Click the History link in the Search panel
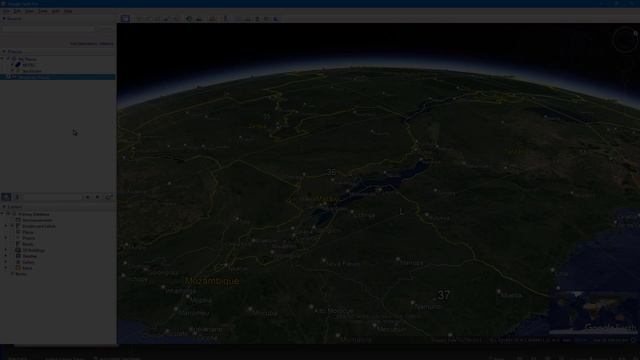The width and height of the screenshot is (640, 360). pyautogui.click(x=107, y=44)
